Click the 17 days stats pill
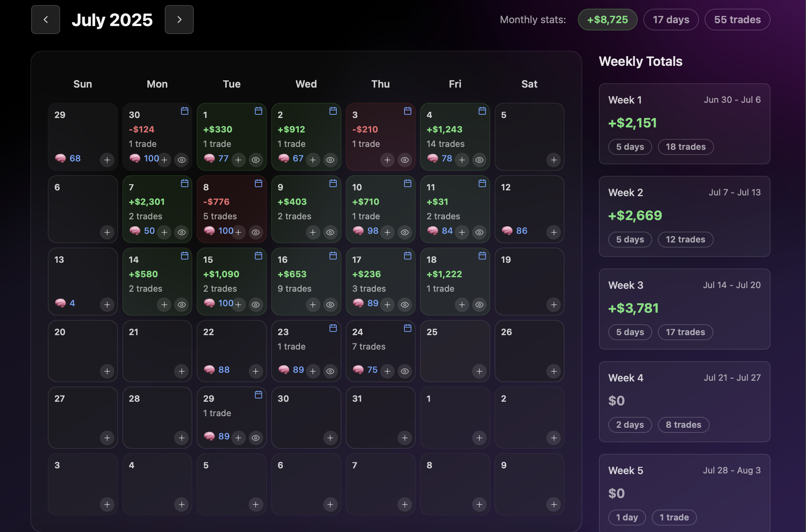 tap(671, 20)
